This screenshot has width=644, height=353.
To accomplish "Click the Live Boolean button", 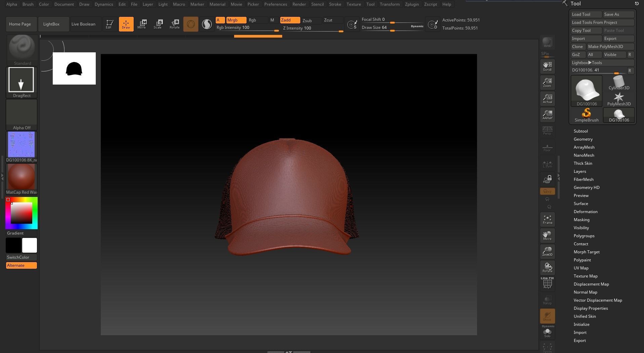I will 86,24.
